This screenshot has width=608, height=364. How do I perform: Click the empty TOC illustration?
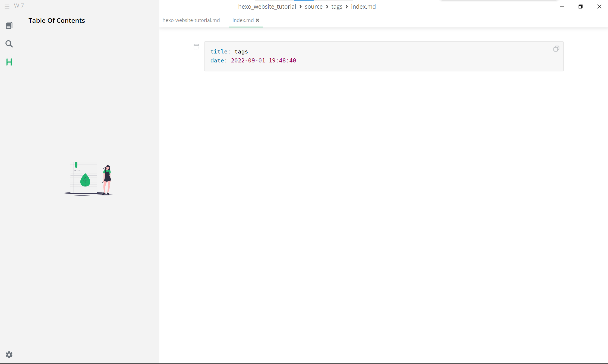click(x=88, y=179)
